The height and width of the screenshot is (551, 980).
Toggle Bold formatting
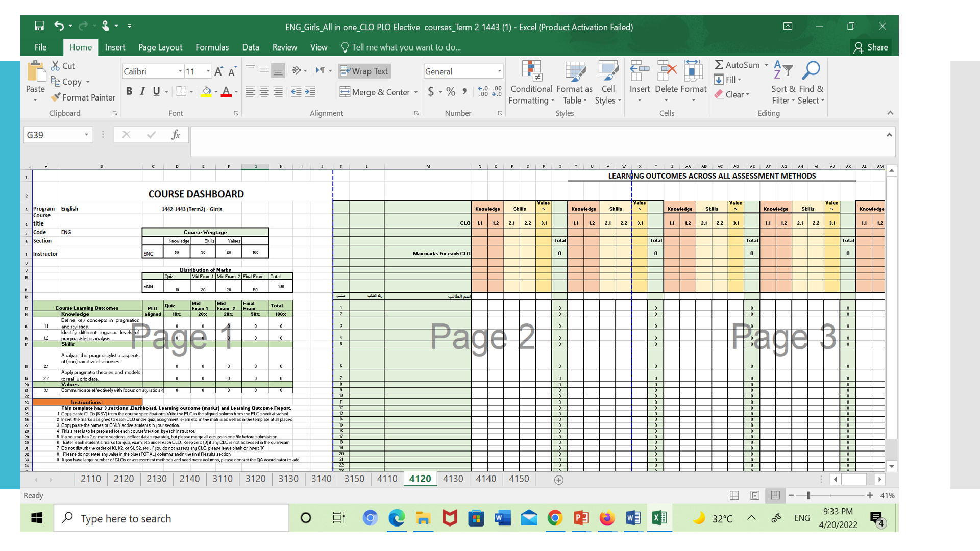[x=129, y=92]
